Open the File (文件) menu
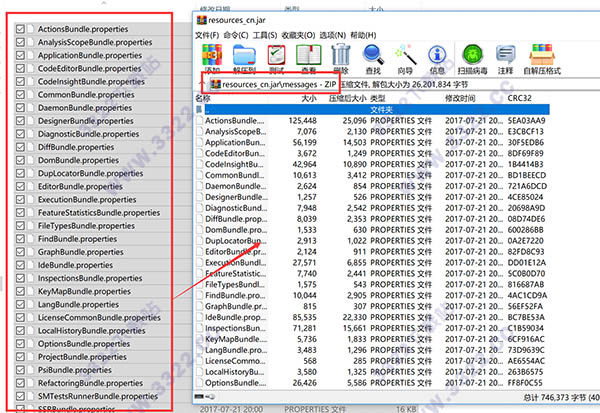This screenshot has height=413, width=600. point(207,35)
